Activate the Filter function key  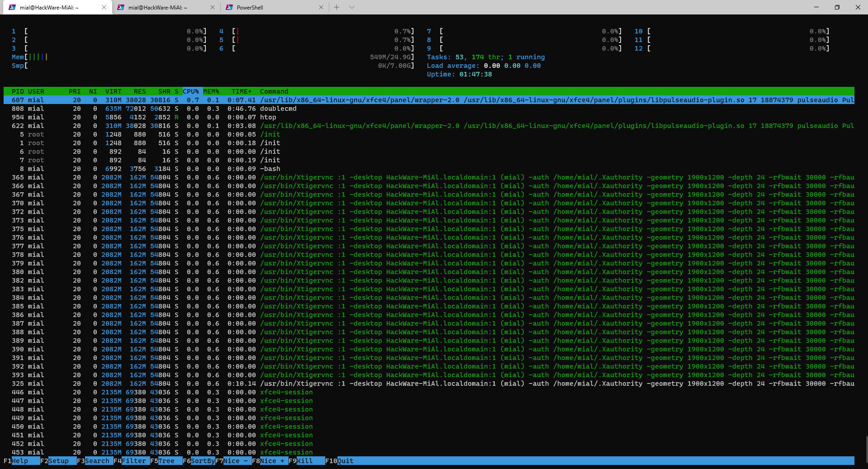pyautogui.click(x=134, y=461)
